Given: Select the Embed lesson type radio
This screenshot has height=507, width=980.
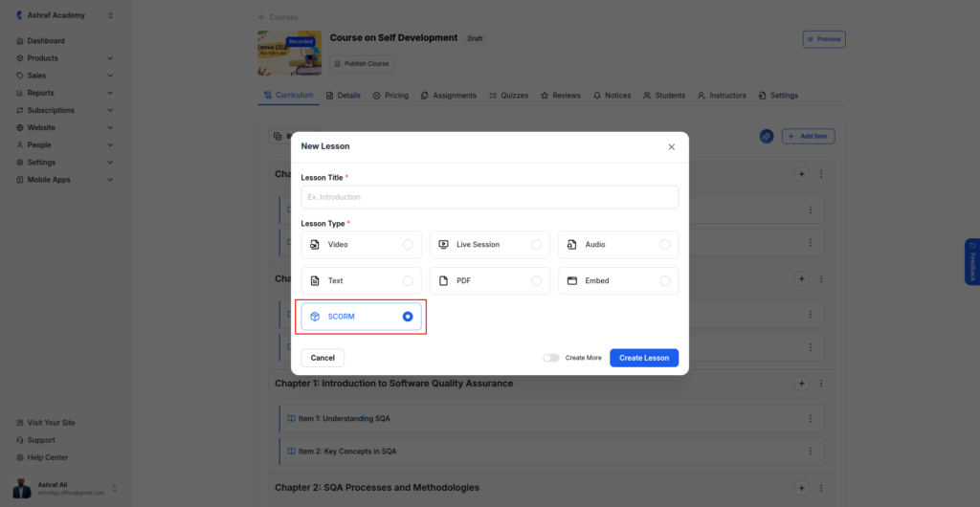Looking at the screenshot, I should pos(665,281).
